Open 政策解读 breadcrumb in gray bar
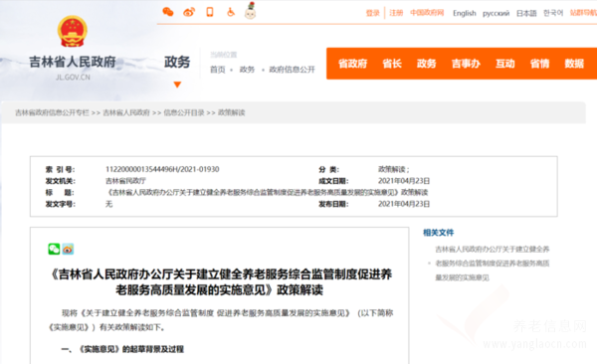 232,112
